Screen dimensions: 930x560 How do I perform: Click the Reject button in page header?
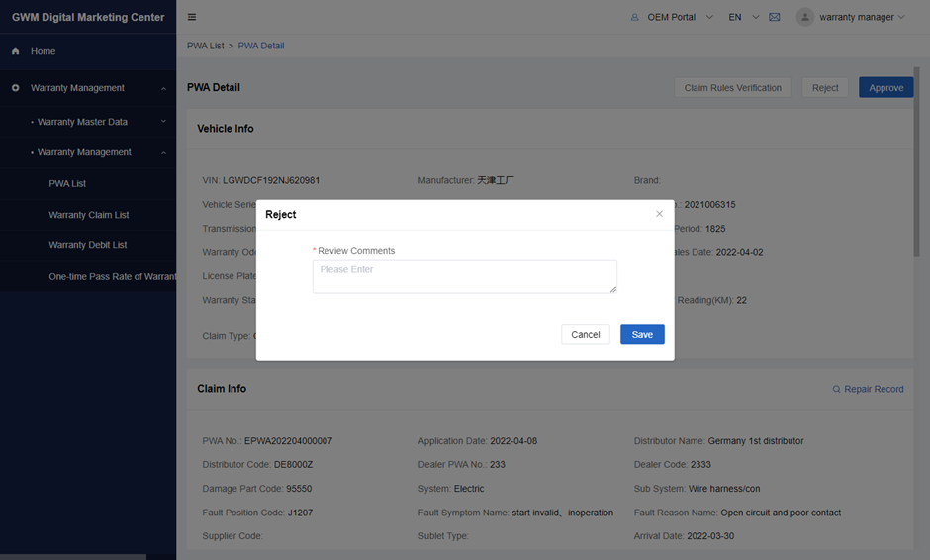[x=825, y=88]
